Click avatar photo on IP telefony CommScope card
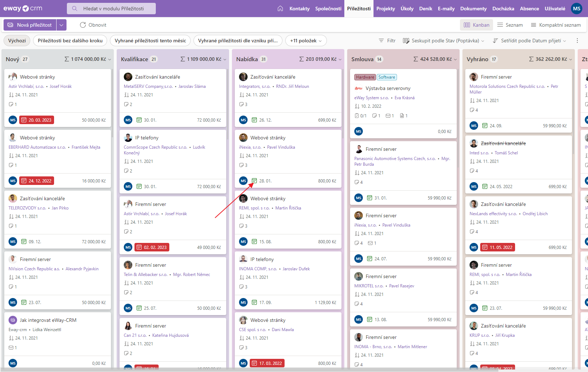The height and width of the screenshot is (372, 588). click(x=128, y=138)
